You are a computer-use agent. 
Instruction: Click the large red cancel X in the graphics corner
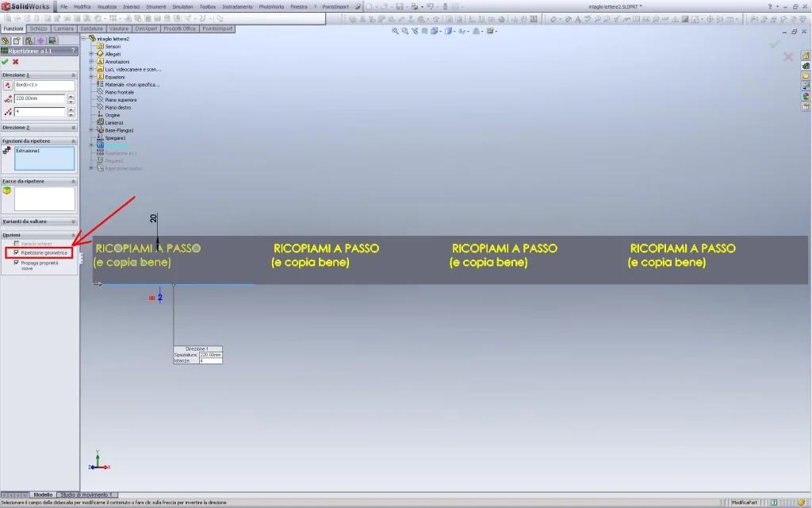tap(788, 56)
